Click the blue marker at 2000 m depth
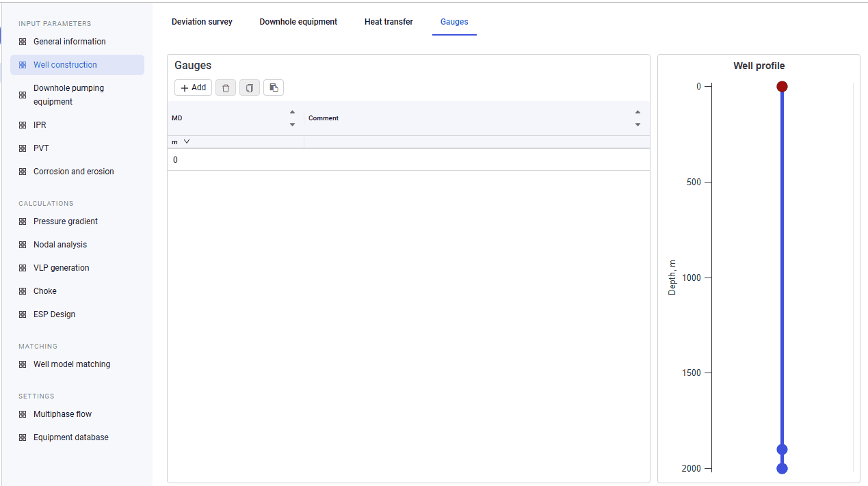 [782, 468]
